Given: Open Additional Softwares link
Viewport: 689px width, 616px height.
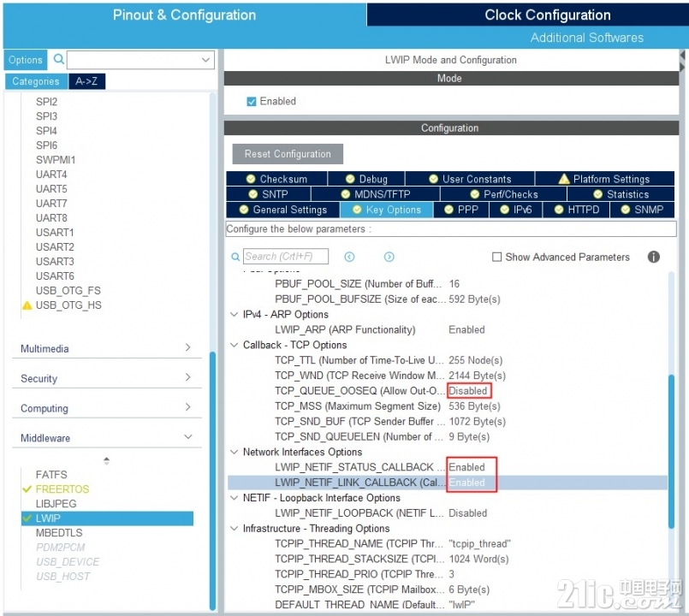Looking at the screenshot, I should click(x=586, y=38).
